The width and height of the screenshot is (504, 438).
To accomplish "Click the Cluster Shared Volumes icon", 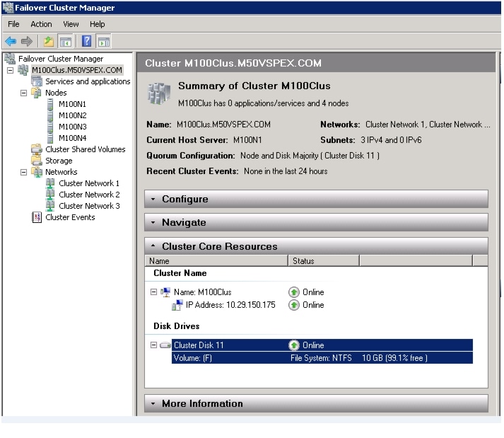I will click(37, 149).
